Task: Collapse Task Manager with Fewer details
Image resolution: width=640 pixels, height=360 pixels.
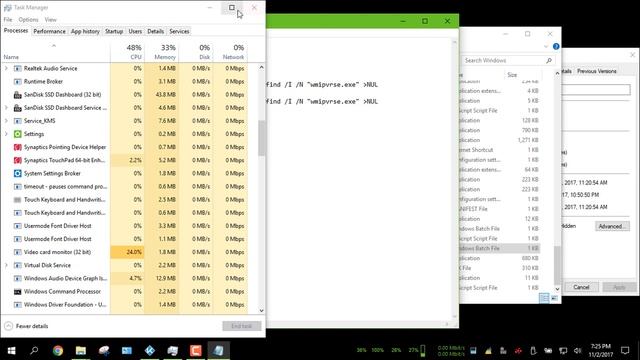Action: pyautogui.click(x=26, y=326)
